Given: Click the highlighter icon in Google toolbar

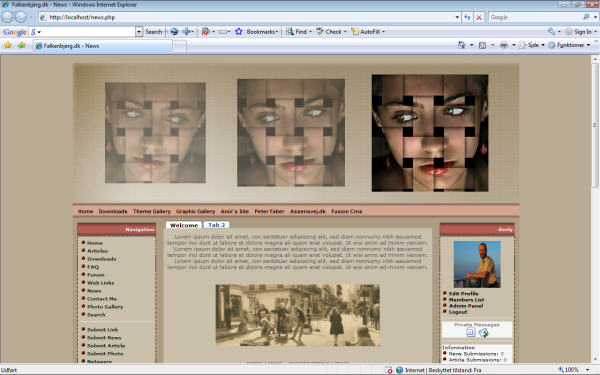Looking at the screenshot, I should tap(223, 32).
